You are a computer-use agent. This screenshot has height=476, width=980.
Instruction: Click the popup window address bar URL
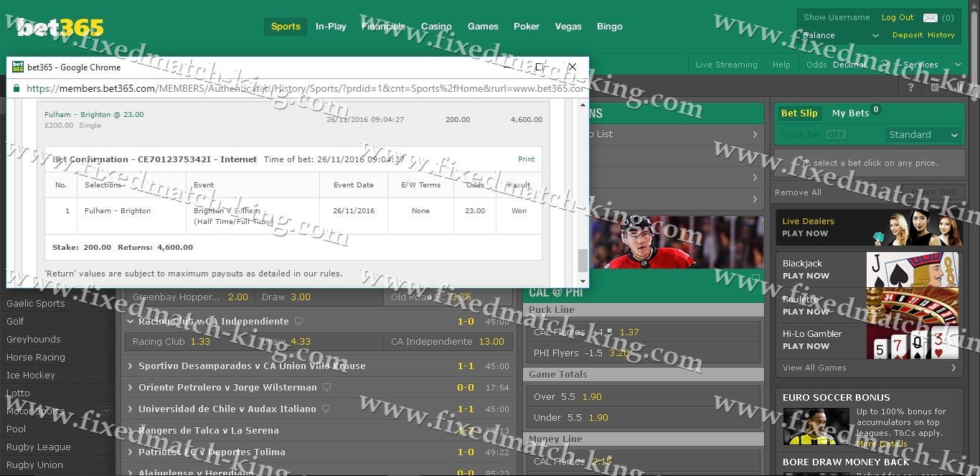click(x=306, y=89)
